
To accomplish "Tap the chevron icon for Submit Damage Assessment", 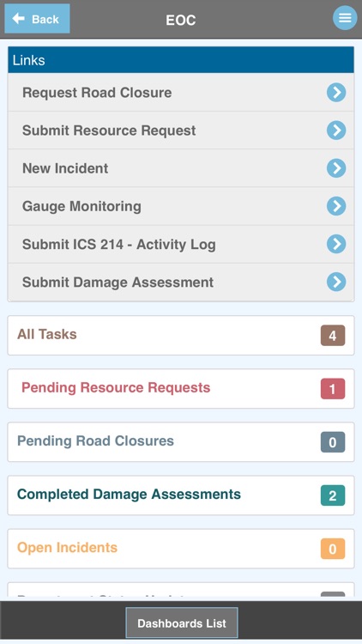I will 336,282.
